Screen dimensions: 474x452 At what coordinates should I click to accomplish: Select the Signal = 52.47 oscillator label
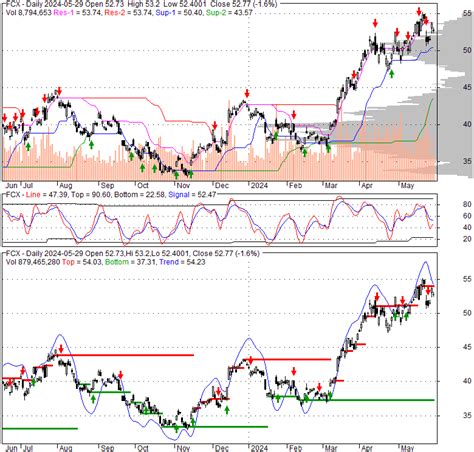192,194
